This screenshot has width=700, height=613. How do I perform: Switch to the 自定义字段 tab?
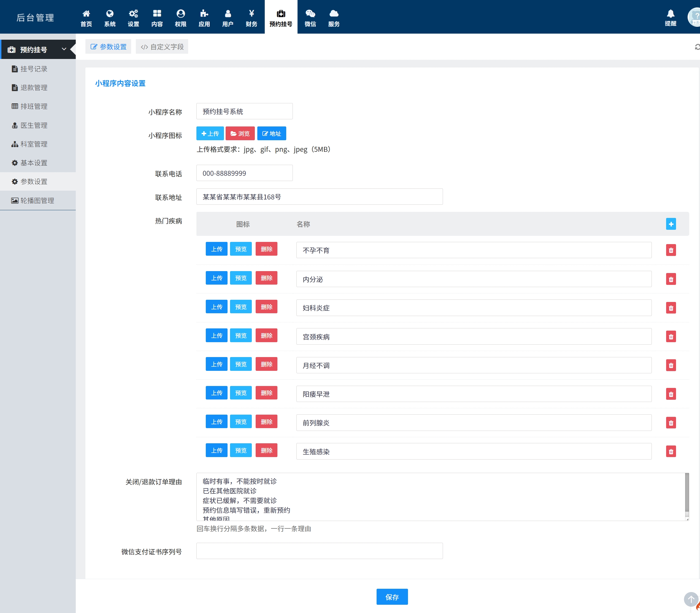[162, 47]
